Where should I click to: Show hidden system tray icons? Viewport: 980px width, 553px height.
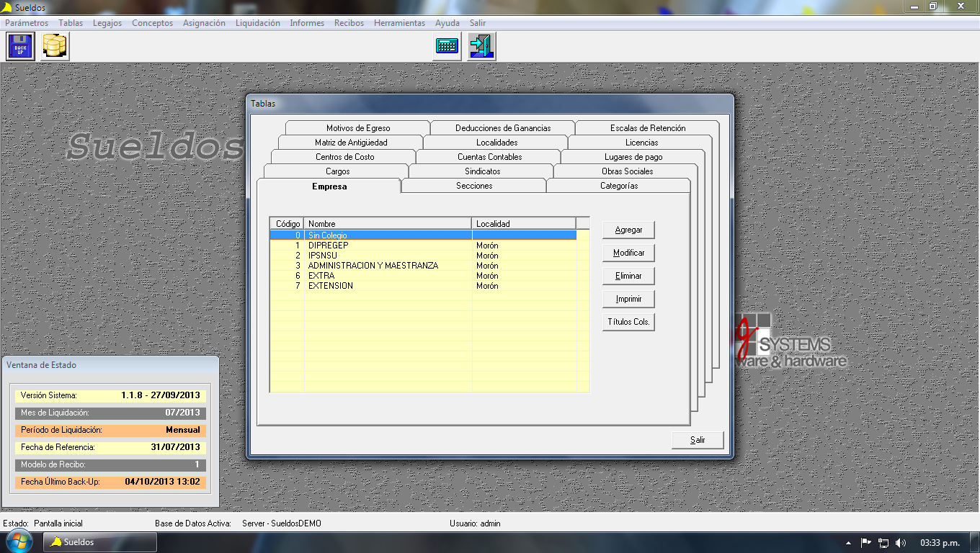[x=849, y=542]
